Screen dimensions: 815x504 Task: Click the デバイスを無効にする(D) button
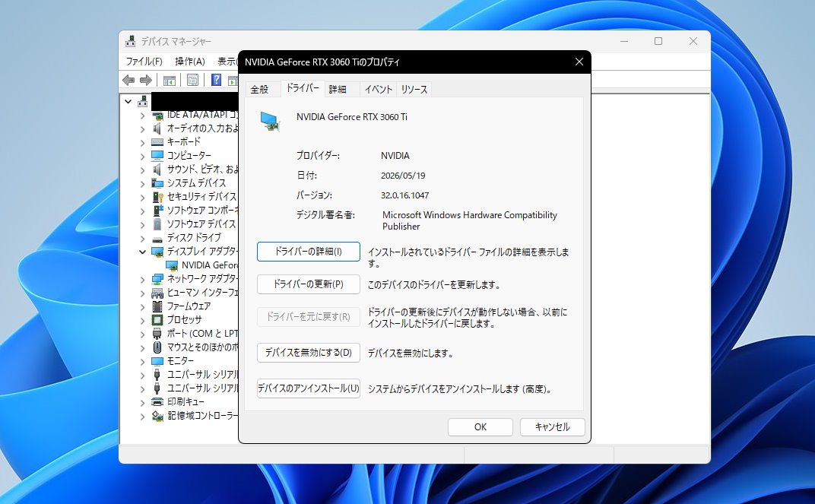click(308, 353)
